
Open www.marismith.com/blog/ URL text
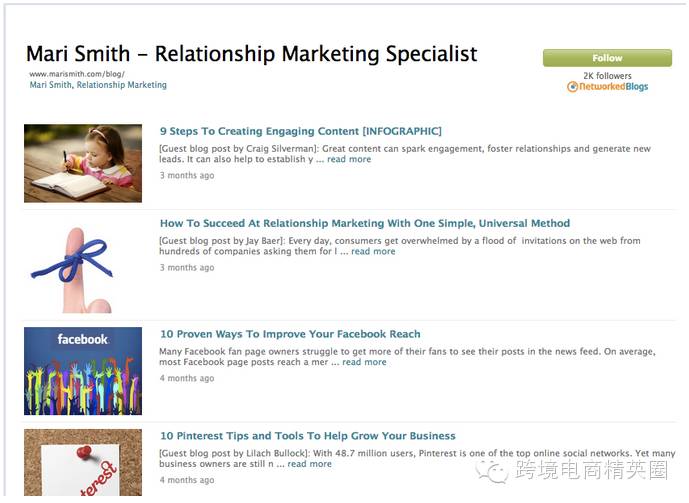77,74
